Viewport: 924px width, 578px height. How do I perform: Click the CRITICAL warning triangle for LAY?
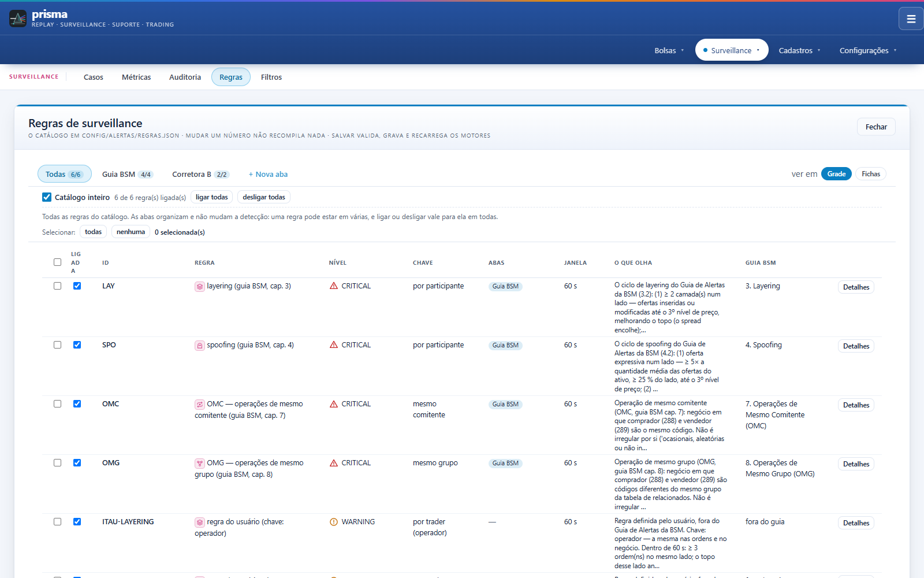pos(334,286)
